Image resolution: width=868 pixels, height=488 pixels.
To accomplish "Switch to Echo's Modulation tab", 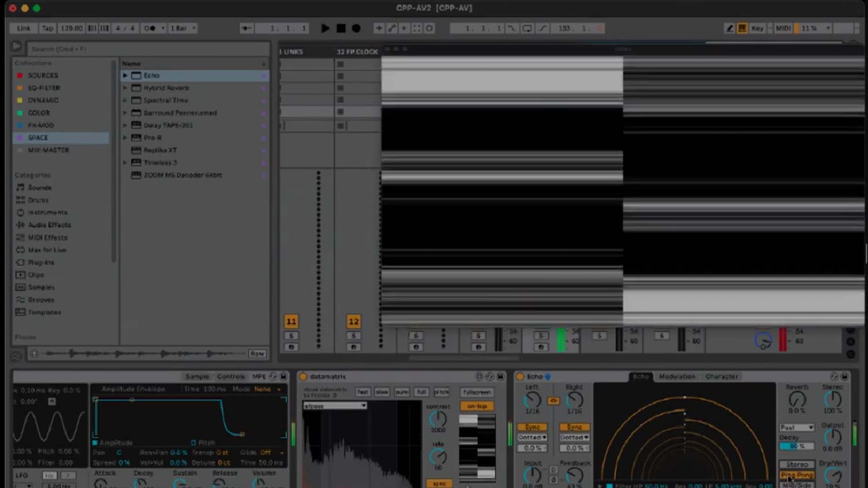I will coord(676,376).
